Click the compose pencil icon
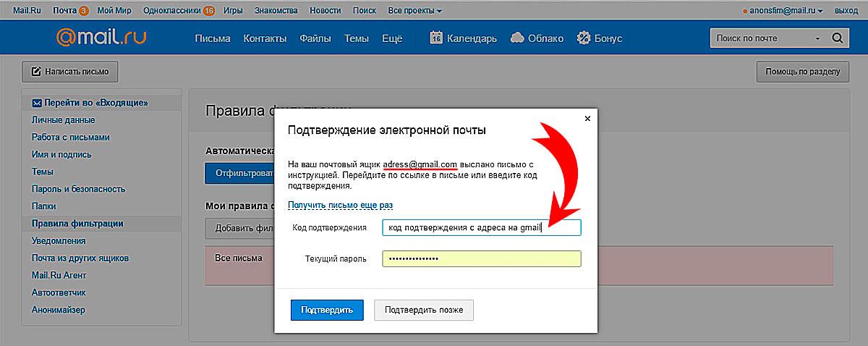The height and width of the screenshot is (346, 868). [35, 72]
